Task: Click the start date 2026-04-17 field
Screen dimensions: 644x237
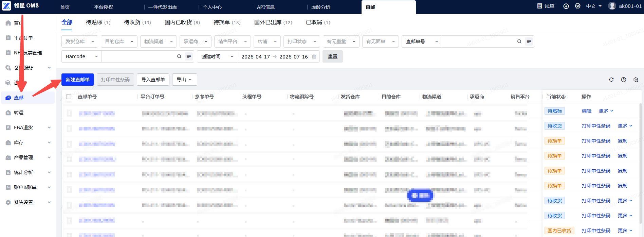Action: [x=256, y=56]
